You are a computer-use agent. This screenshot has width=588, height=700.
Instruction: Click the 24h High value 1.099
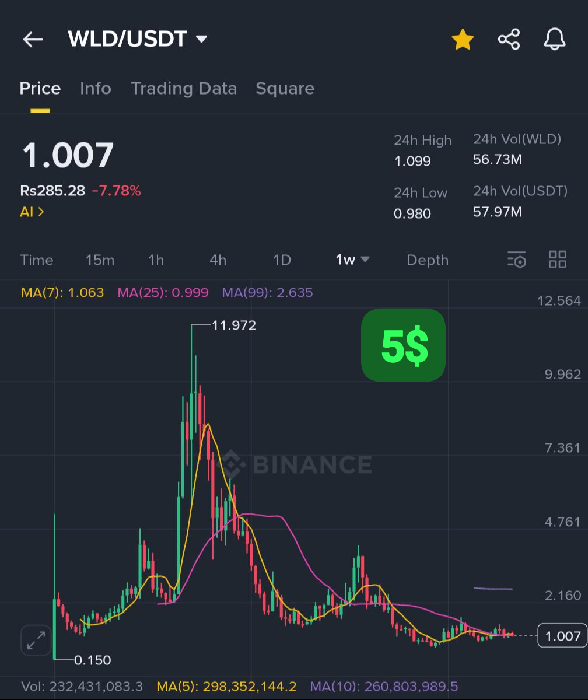pos(412,162)
